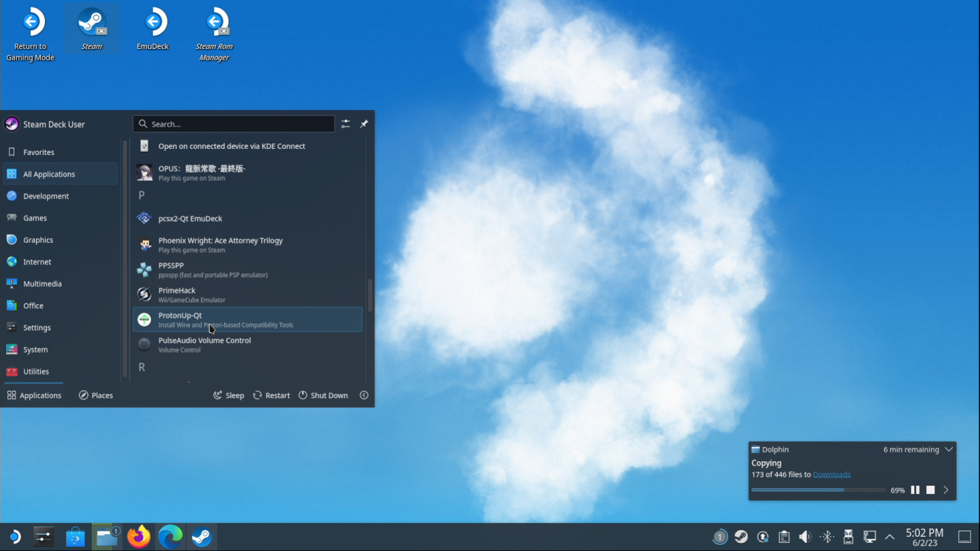The image size is (980, 551).
Task: Select Settings category
Action: [x=60, y=328]
